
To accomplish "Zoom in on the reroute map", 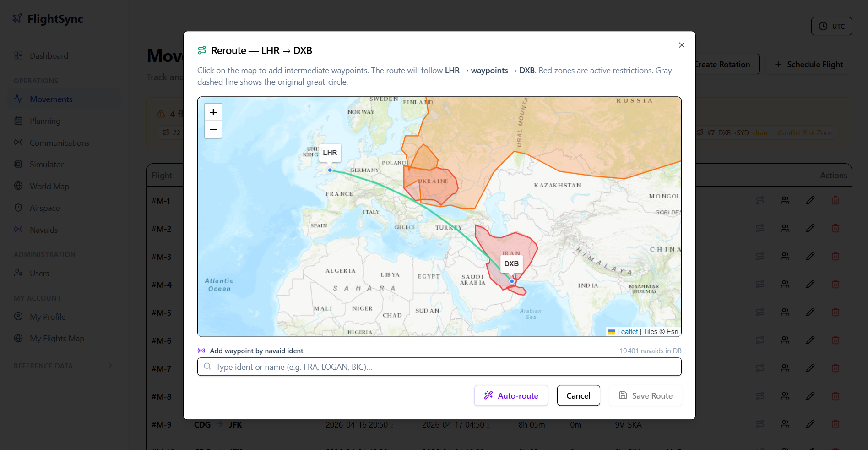I will pos(213,112).
